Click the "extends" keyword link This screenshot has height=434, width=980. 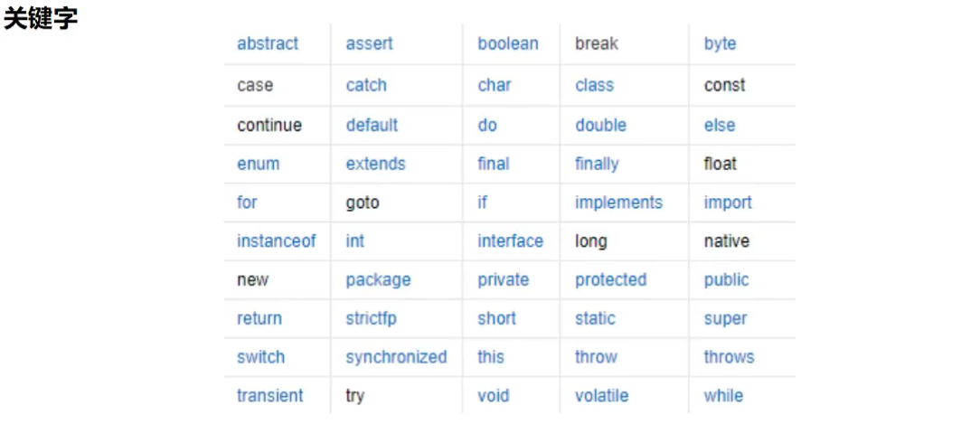tap(375, 164)
